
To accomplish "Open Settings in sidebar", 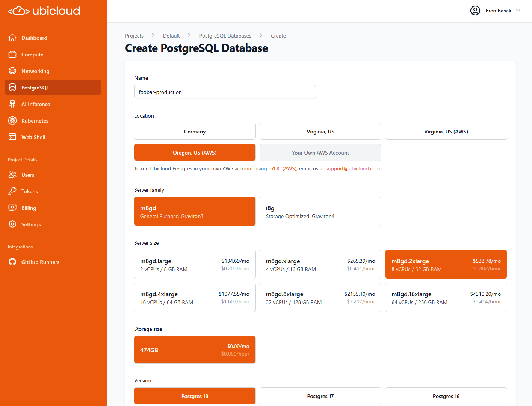I will 53,224.
